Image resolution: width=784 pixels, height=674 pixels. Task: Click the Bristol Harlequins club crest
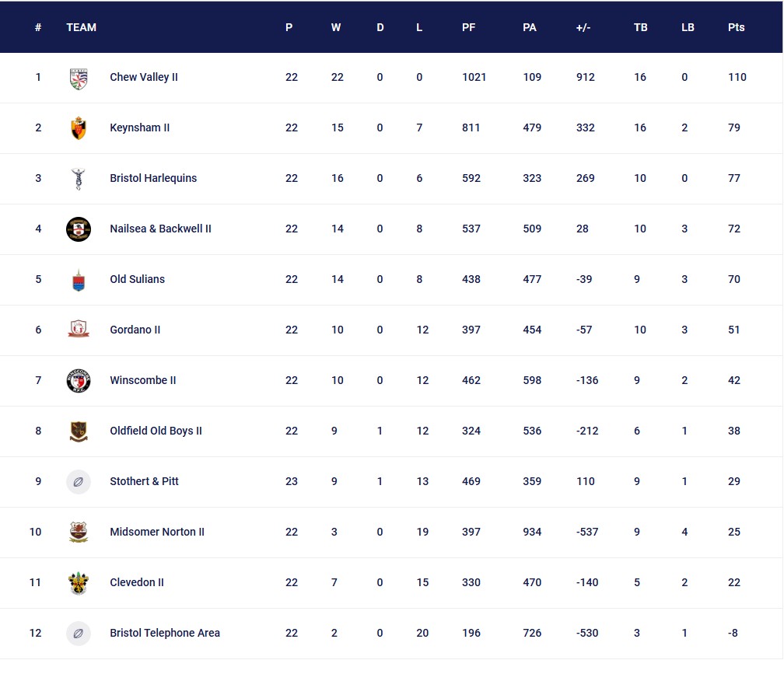tap(79, 179)
